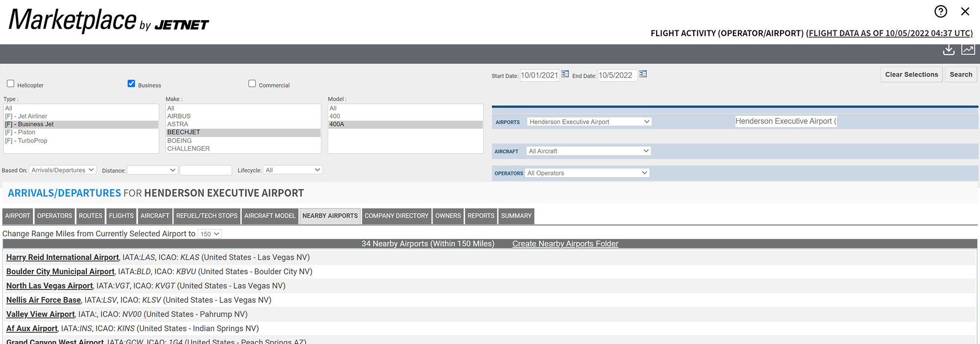
Task: Open the help question mark icon
Action: click(940, 11)
